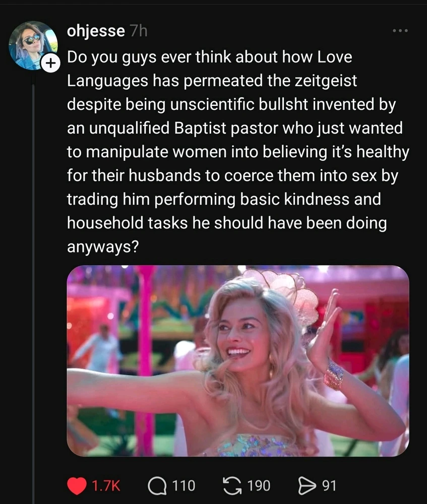This screenshot has height=504, width=427.
Task: View the 1.7K likes count
Action: tap(106, 486)
